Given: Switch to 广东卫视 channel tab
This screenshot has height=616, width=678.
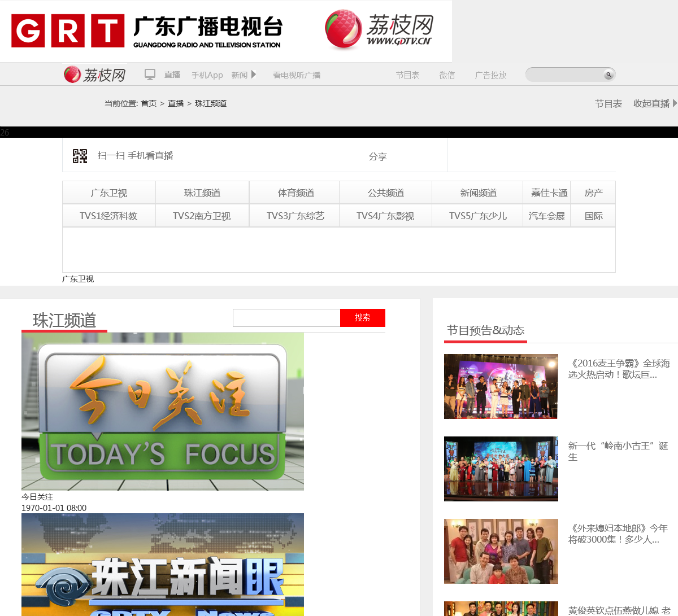Looking at the screenshot, I should coord(109,193).
